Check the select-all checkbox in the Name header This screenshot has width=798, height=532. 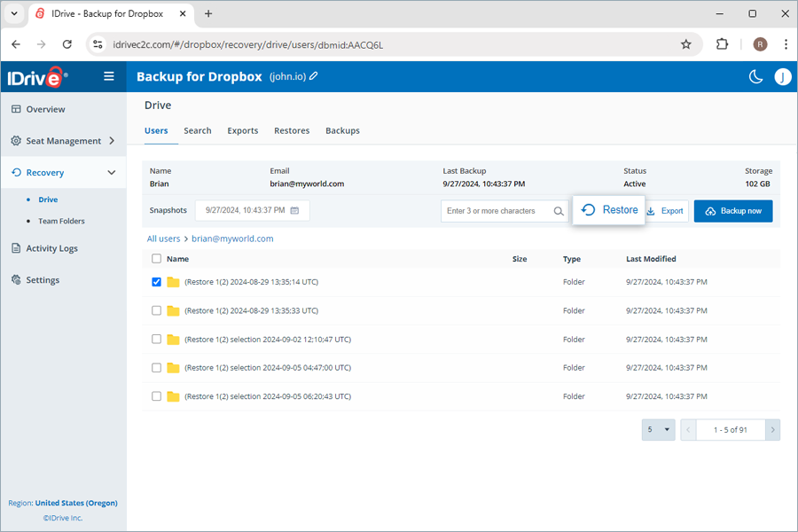point(156,258)
